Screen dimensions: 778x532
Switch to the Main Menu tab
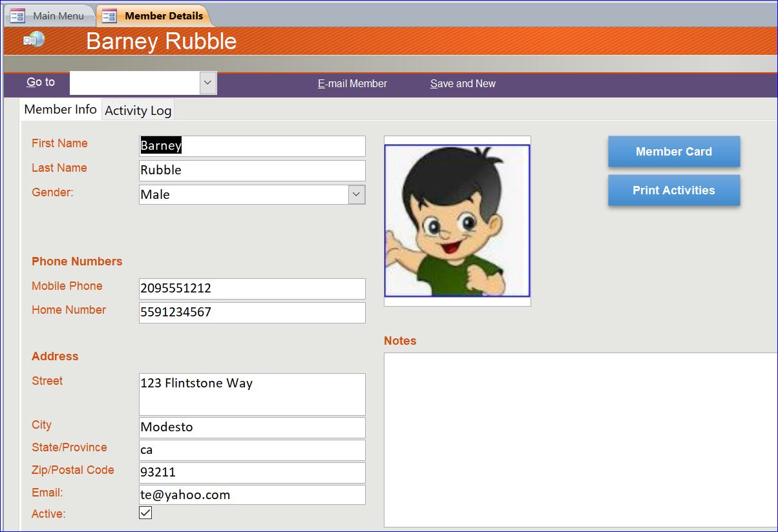(50, 15)
